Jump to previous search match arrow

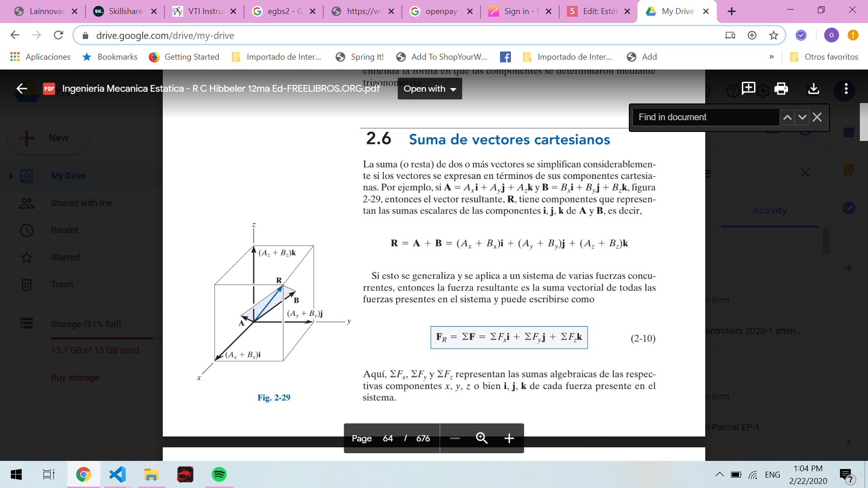coord(787,117)
